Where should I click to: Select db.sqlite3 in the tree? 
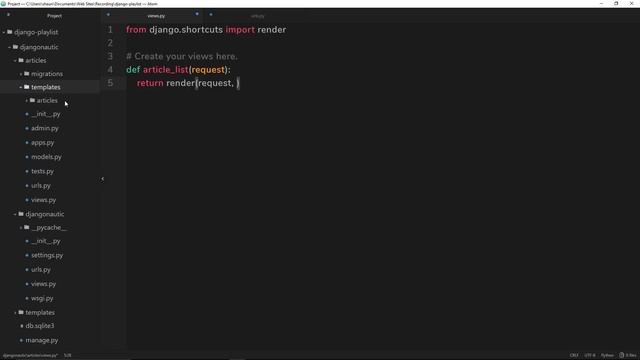(x=40, y=326)
